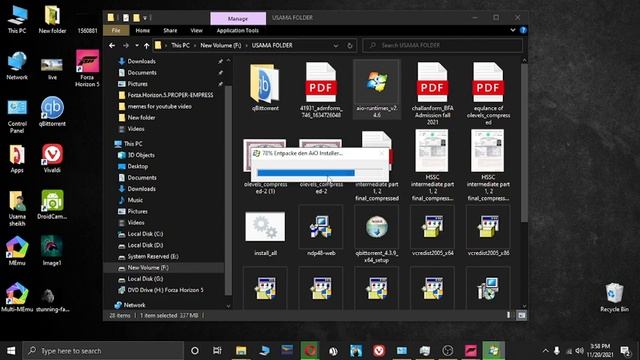Click in the Search USAMA FOLDER box
The image size is (640, 360).
click(442, 45)
